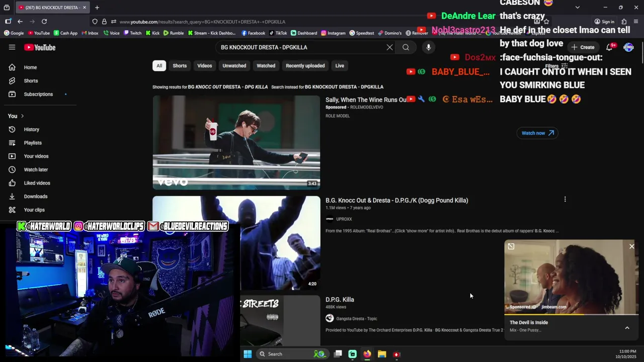This screenshot has height=362, width=644.
Task: Expand miniplayer to full watch page
Action: (511, 246)
